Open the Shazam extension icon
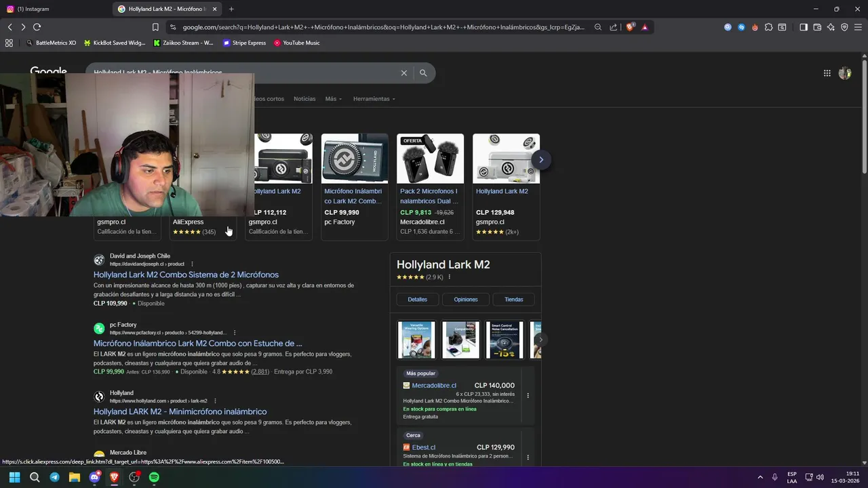This screenshot has height=488, width=868. click(x=741, y=27)
